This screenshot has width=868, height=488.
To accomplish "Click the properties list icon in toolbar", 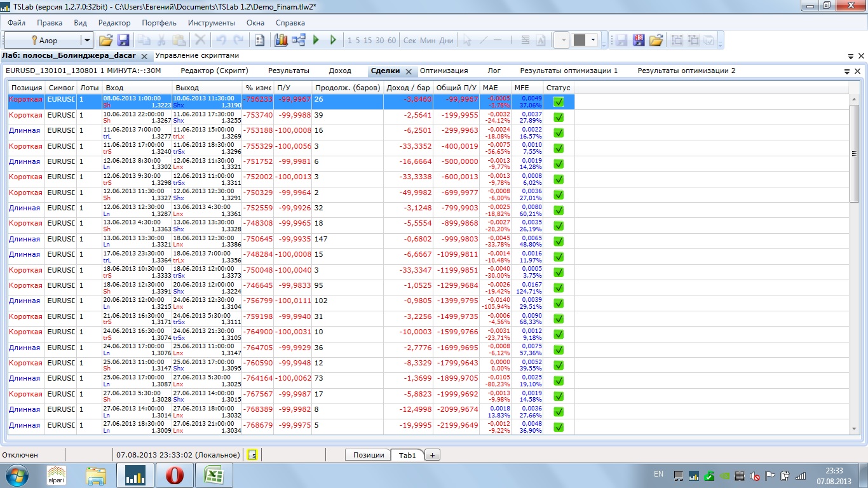I will pyautogui.click(x=259, y=40).
